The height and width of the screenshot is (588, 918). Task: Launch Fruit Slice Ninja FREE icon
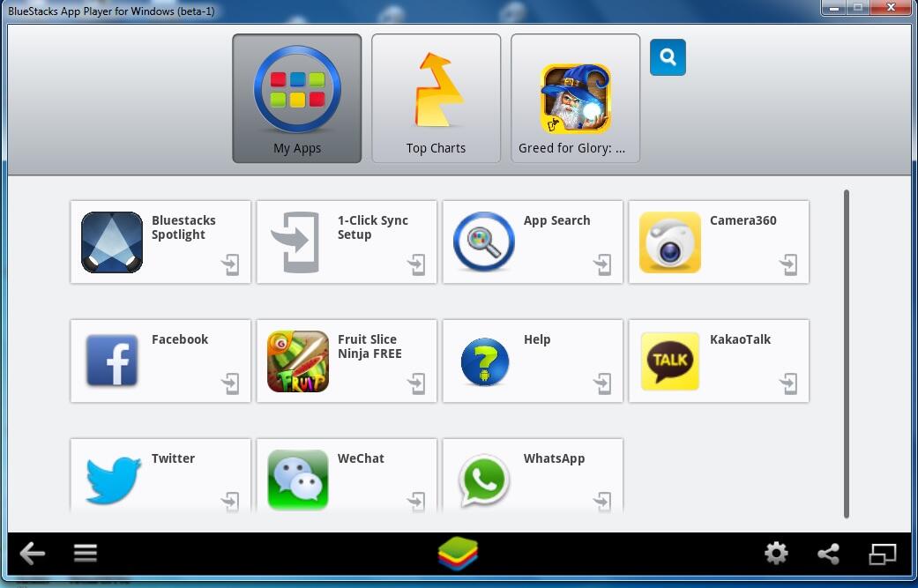tap(298, 361)
